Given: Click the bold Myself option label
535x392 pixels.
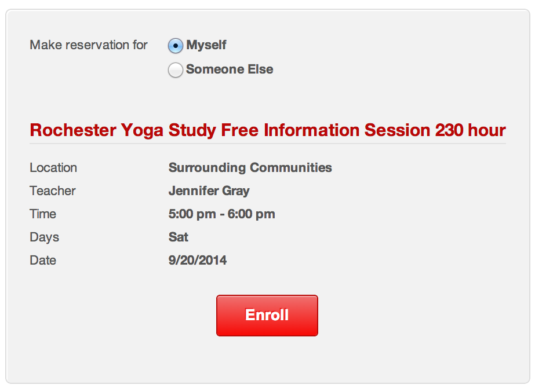Looking at the screenshot, I should pos(206,45).
